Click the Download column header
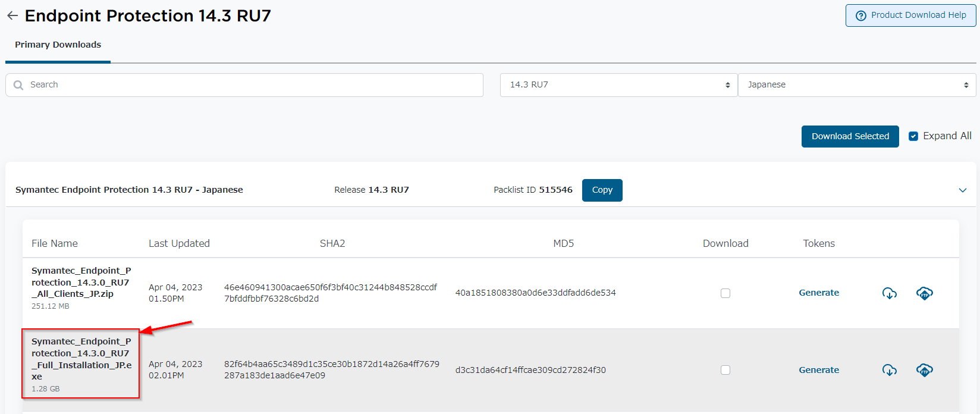Screen dimensions: 980x414 click(725, 243)
